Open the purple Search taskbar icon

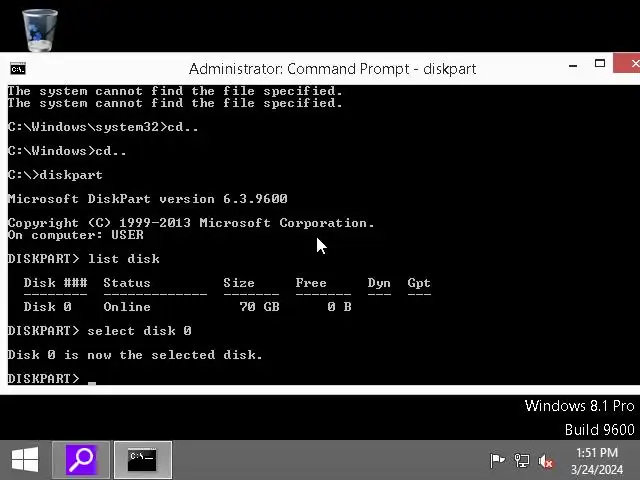click(x=81, y=460)
